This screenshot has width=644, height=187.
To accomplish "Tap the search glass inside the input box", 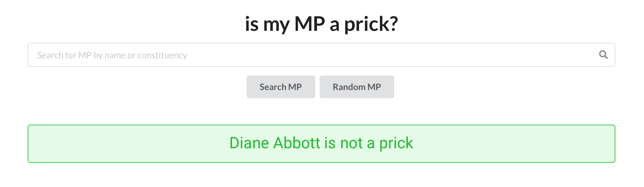I will pos(603,55).
